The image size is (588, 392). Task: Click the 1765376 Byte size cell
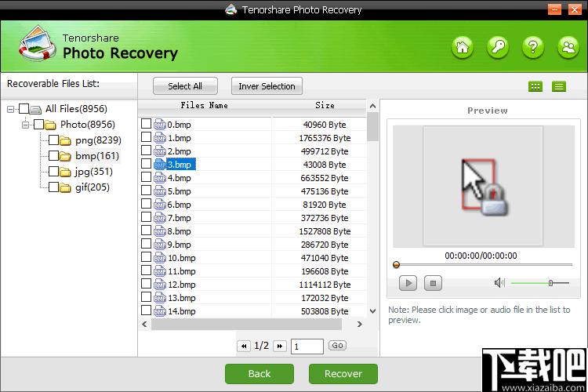325,138
